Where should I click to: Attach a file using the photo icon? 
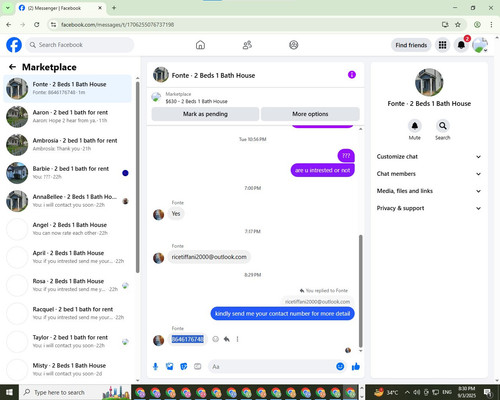[170, 367]
